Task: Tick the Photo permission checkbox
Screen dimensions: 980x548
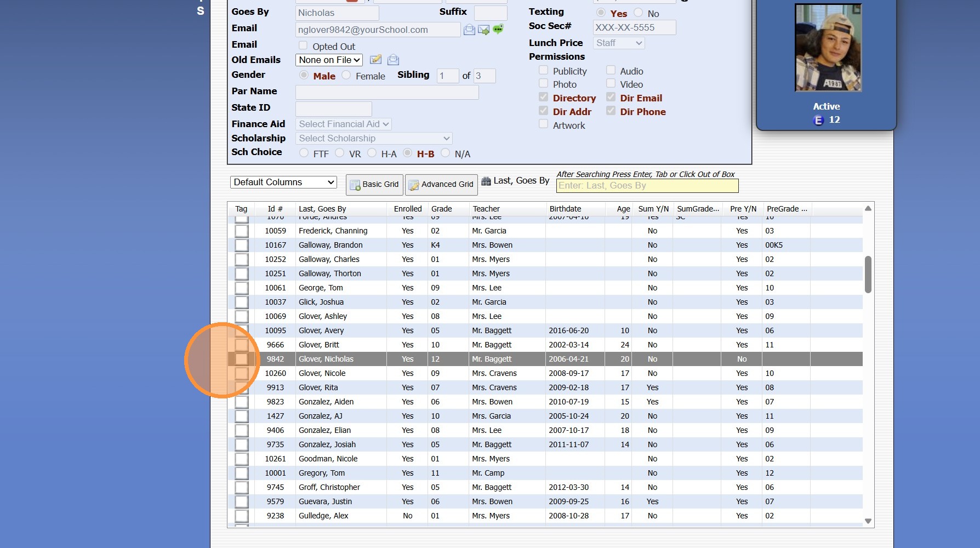Action: (x=543, y=83)
